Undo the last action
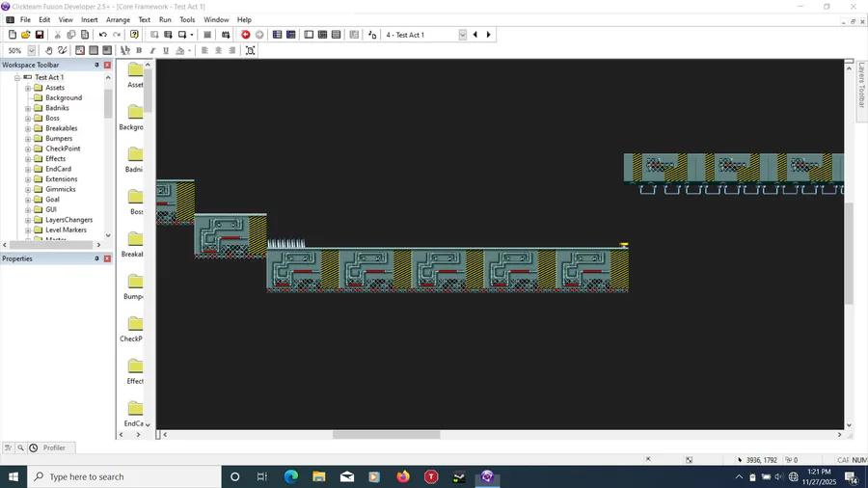Screen dimensions: 868x488 (103, 35)
